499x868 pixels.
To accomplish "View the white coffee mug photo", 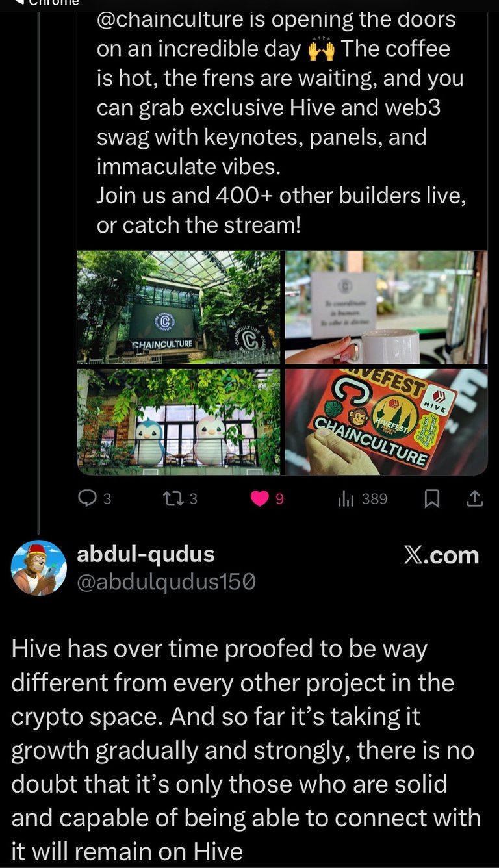I will (x=386, y=307).
